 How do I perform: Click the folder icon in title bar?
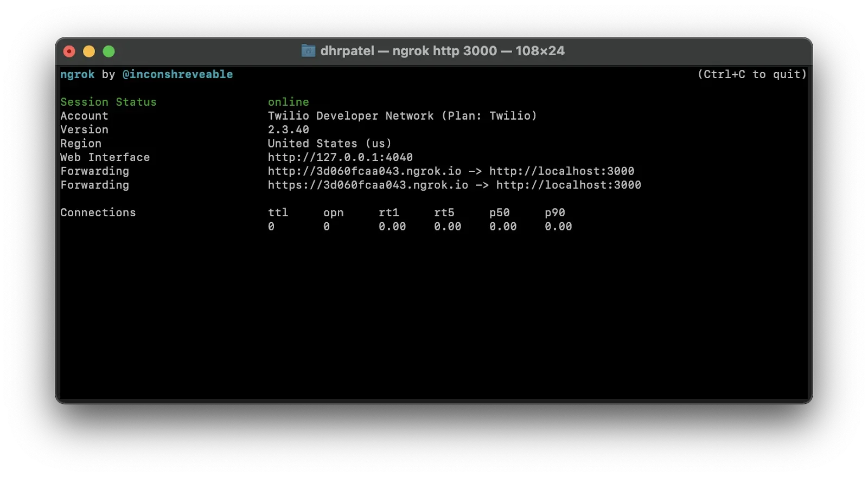tap(308, 51)
